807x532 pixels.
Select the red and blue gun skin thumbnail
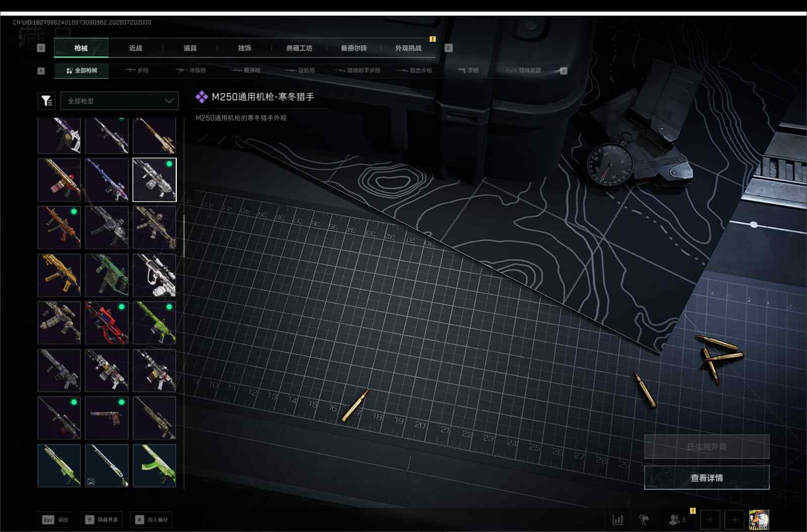(x=107, y=322)
